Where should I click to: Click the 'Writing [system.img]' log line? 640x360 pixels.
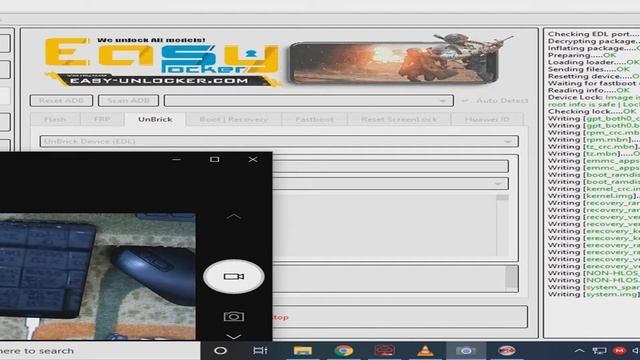(593, 294)
